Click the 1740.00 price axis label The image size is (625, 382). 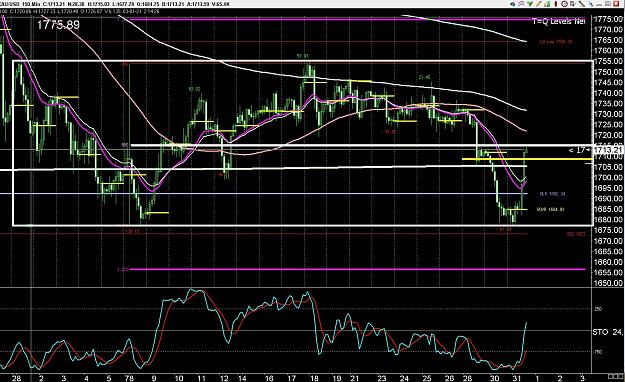pos(608,93)
